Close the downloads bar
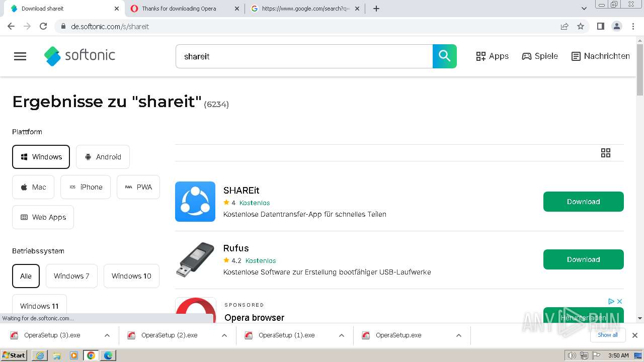This screenshot has height=362, width=644. click(635, 335)
